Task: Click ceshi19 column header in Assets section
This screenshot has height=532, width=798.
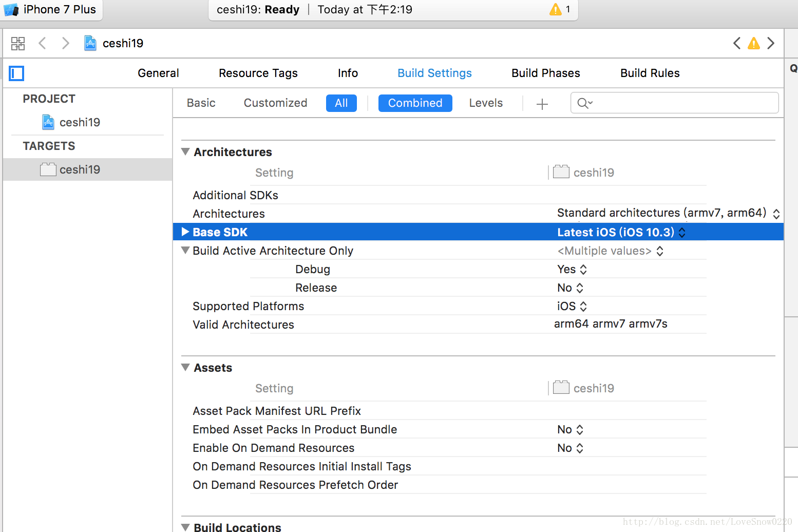Action: pos(584,388)
